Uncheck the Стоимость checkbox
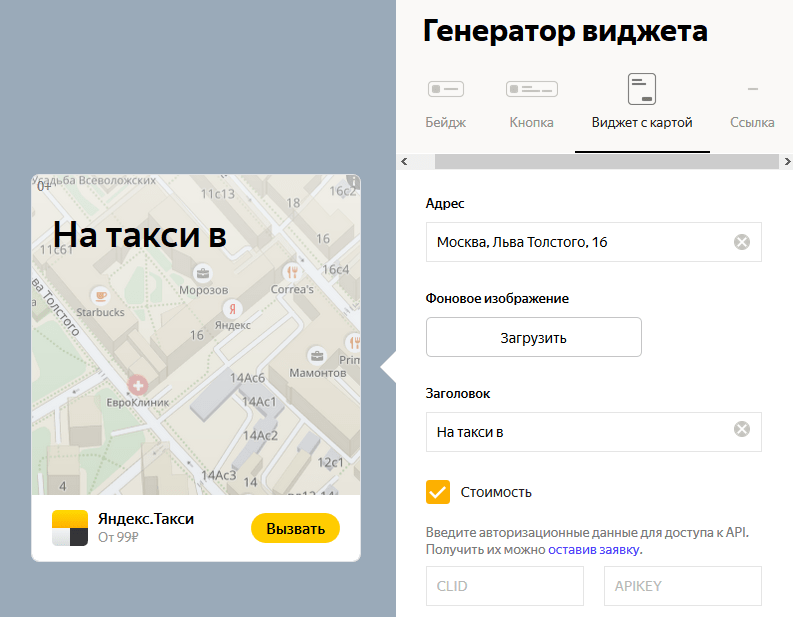 (x=437, y=492)
